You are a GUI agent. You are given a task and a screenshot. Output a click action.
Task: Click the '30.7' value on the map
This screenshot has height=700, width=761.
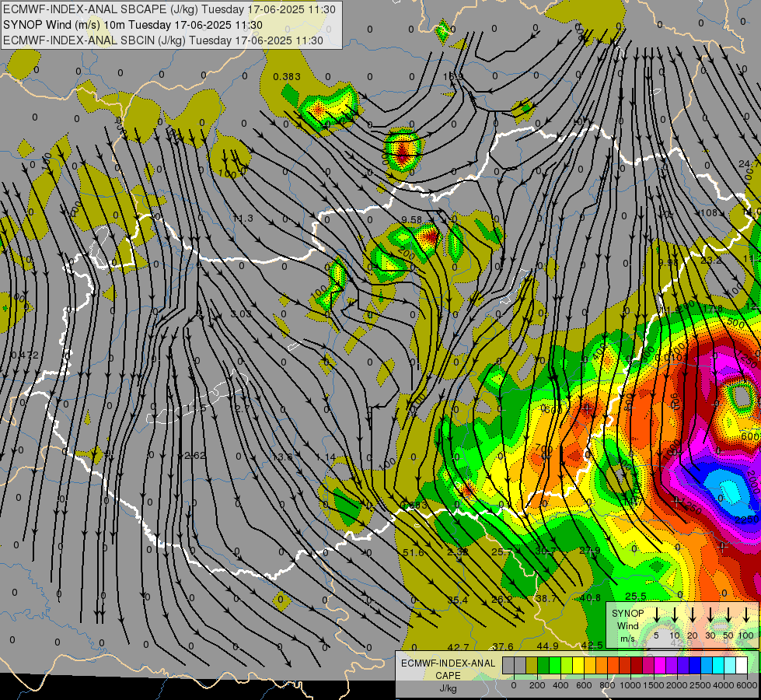pyautogui.click(x=546, y=551)
